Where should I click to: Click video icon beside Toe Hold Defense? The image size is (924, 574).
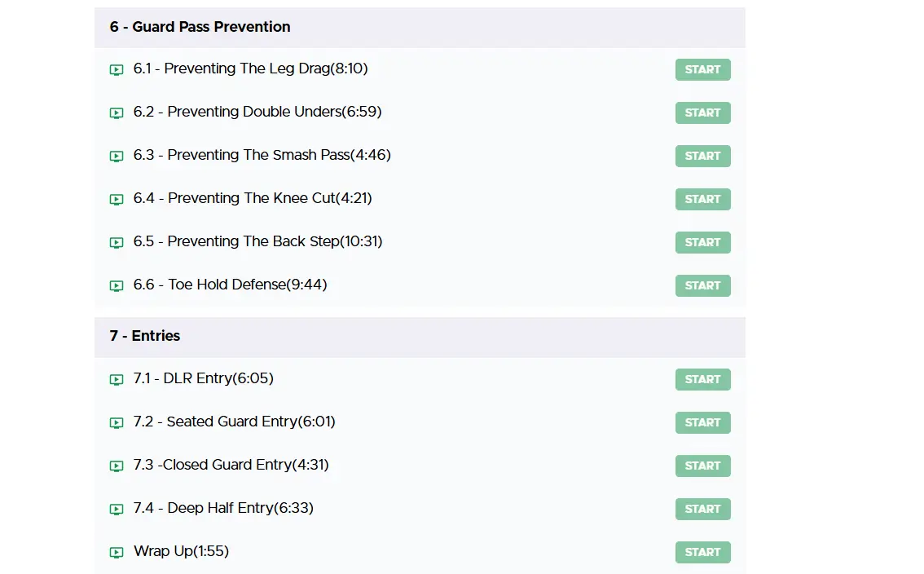coord(117,286)
